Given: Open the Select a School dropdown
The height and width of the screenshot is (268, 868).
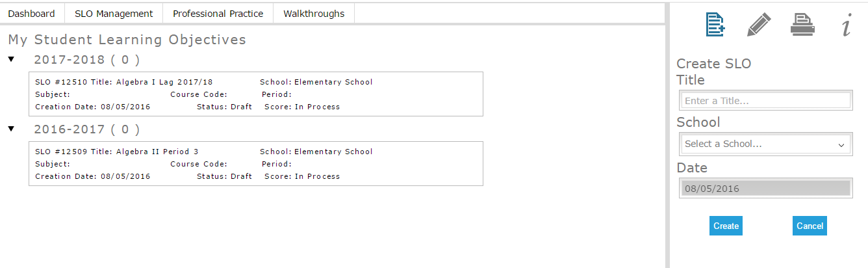Looking at the screenshot, I should (x=765, y=144).
